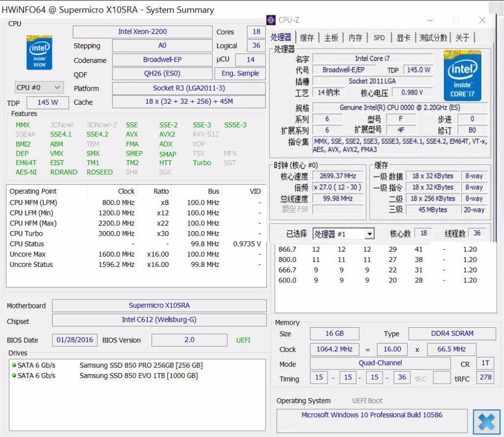This screenshot has width=504, height=437.
Task: Click the Uncore Status row
Action: [x=135, y=265]
